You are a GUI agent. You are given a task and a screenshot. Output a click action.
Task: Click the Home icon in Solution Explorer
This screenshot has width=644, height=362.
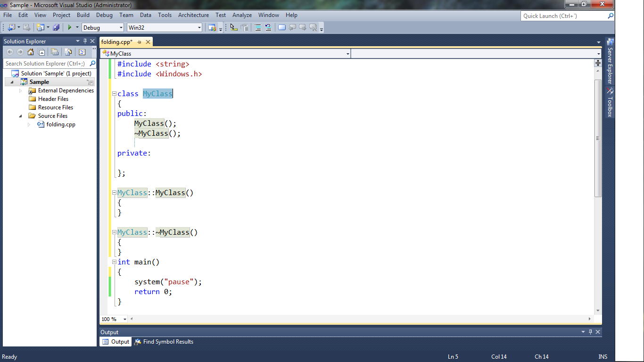[x=31, y=52]
